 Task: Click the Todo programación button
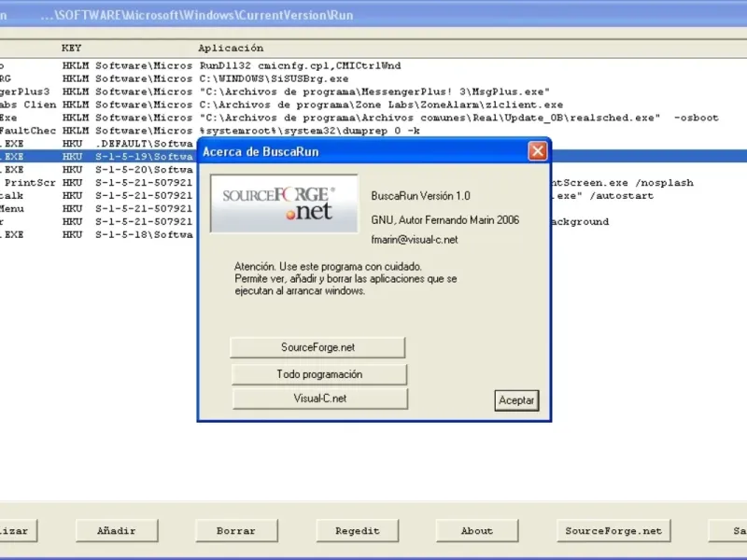319,374
